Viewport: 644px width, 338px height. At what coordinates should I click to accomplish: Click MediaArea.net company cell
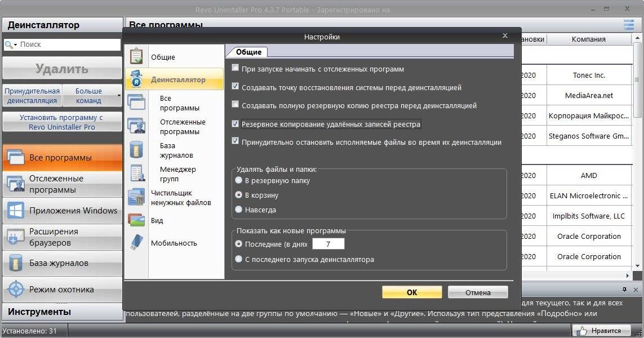click(589, 95)
